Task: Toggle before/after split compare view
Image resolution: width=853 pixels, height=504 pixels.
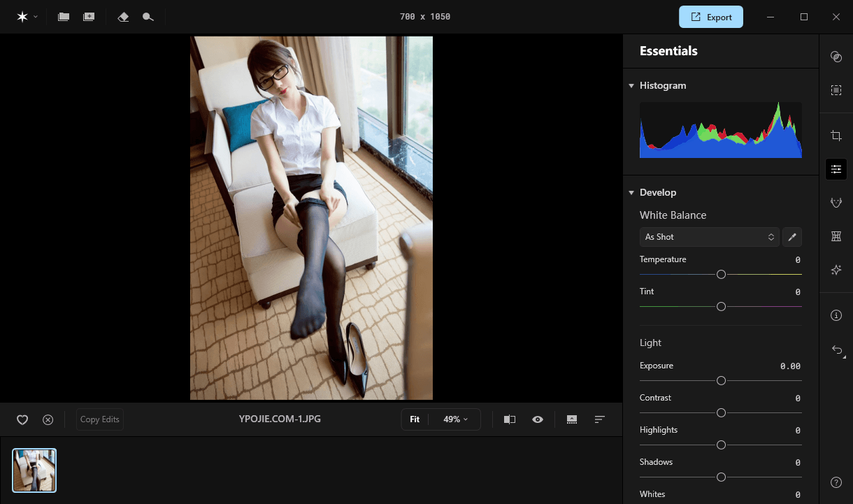Action: tap(510, 419)
